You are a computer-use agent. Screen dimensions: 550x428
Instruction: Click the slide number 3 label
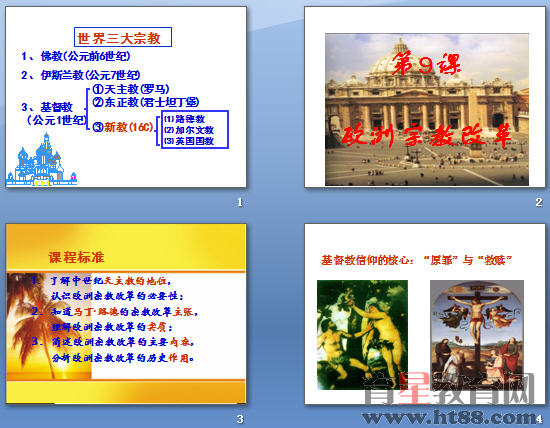240,419
